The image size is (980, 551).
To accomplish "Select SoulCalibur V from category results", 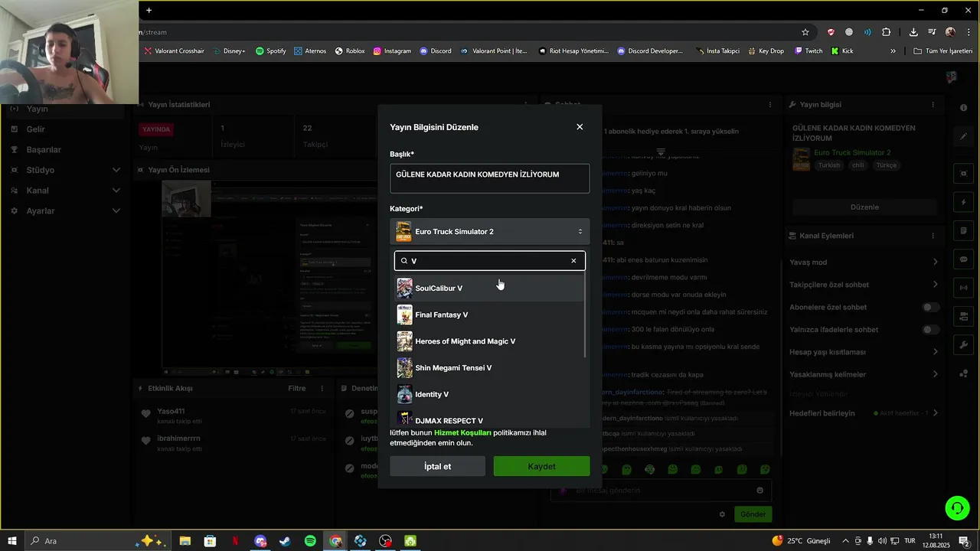I will (x=489, y=289).
